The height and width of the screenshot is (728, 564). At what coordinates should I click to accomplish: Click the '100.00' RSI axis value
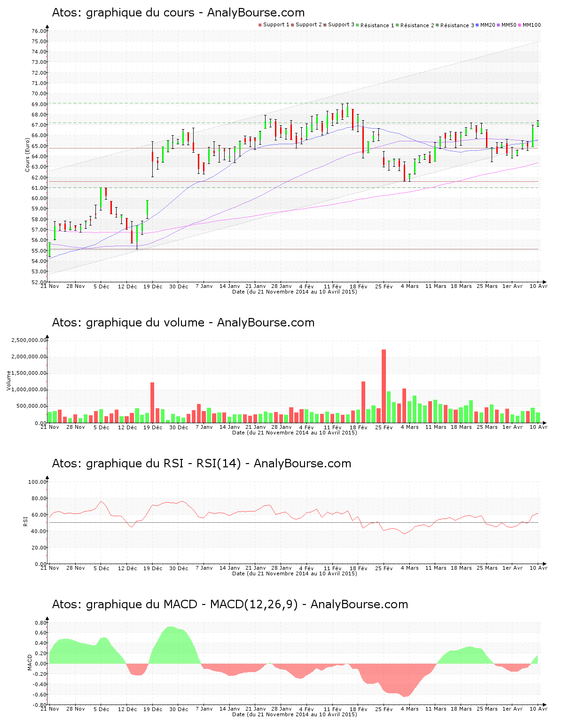click(x=38, y=482)
